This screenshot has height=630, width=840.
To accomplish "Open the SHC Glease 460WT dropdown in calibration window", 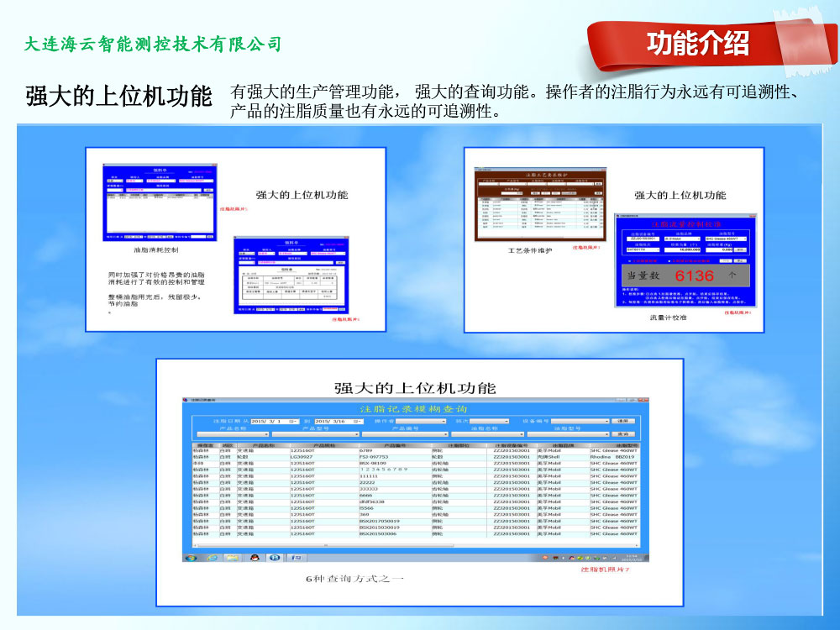I will pos(725,239).
